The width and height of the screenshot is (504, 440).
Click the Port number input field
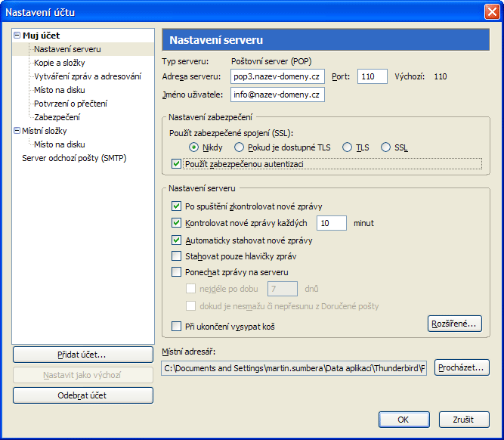tap(373, 76)
